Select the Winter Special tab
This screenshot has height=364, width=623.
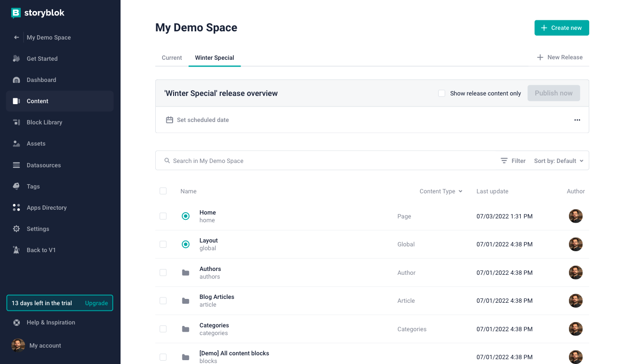tap(215, 57)
